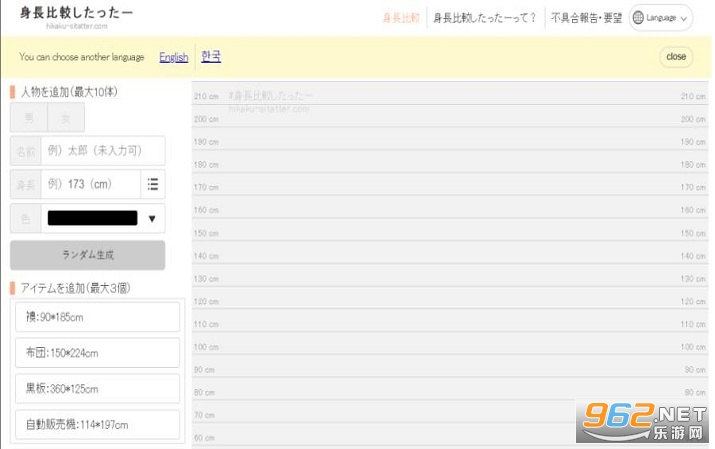This screenshot has height=449, width=715.
Task: Click the site logo 身長比較したったー
Action: click(76, 14)
